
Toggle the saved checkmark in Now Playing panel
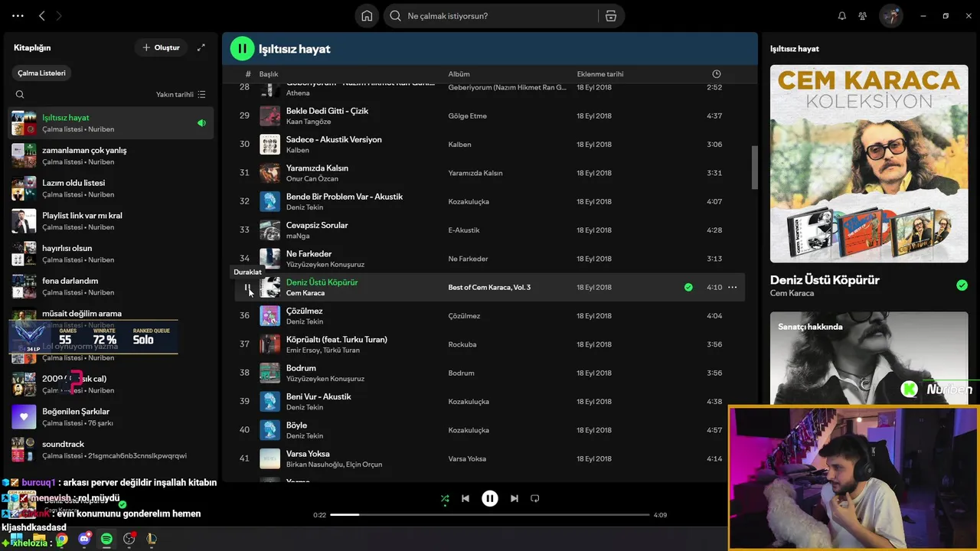[x=962, y=285]
